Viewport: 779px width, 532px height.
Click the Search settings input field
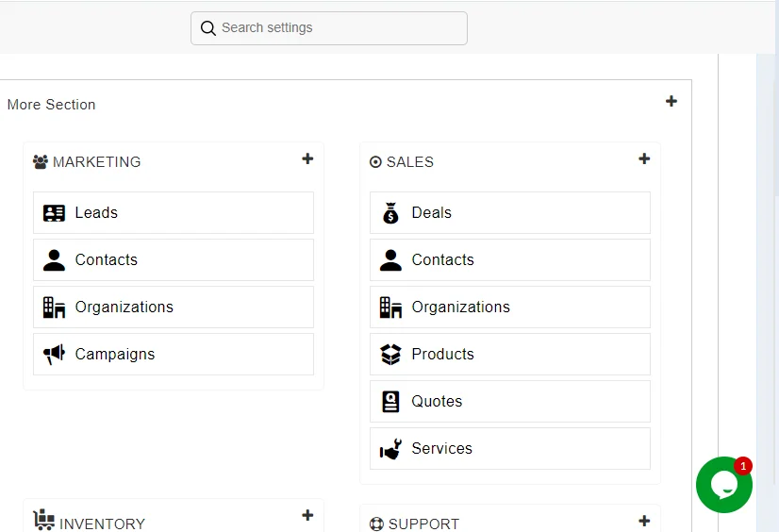[340, 28]
